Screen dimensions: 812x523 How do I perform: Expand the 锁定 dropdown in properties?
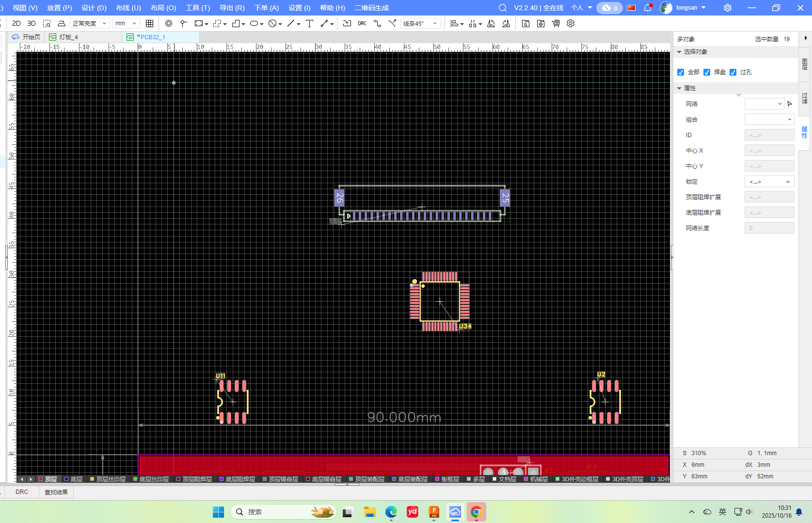pyautogui.click(x=769, y=182)
